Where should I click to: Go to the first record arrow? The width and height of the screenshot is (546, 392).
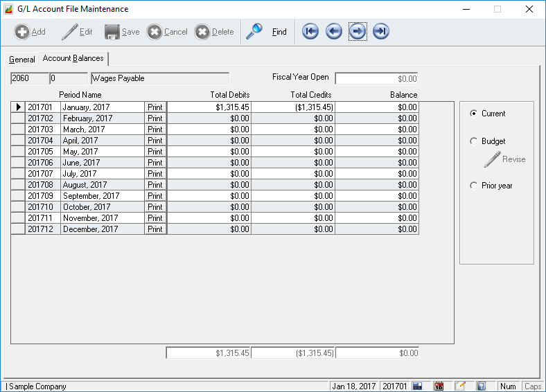(x=310, y=32)
